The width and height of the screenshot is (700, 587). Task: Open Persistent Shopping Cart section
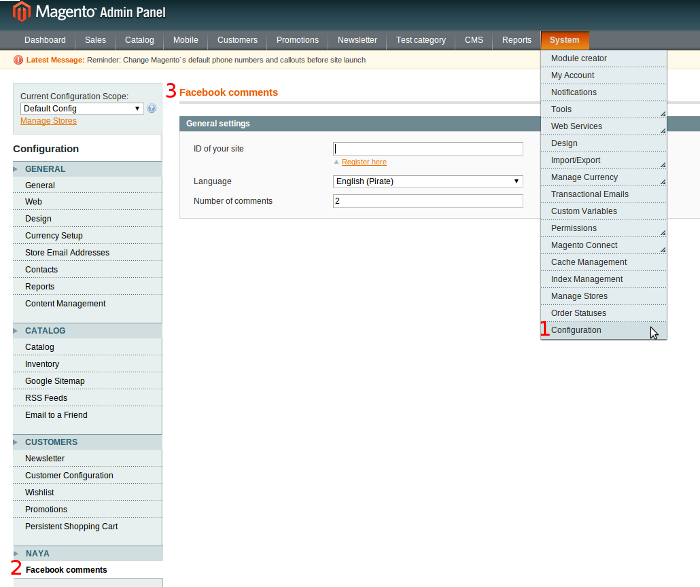click(x=88, y=526)
